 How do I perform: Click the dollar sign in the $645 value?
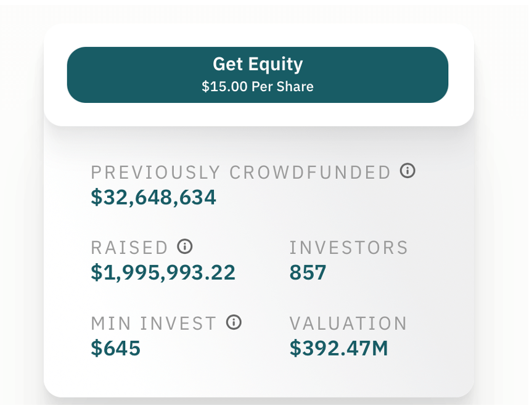[x=96, y=348]
